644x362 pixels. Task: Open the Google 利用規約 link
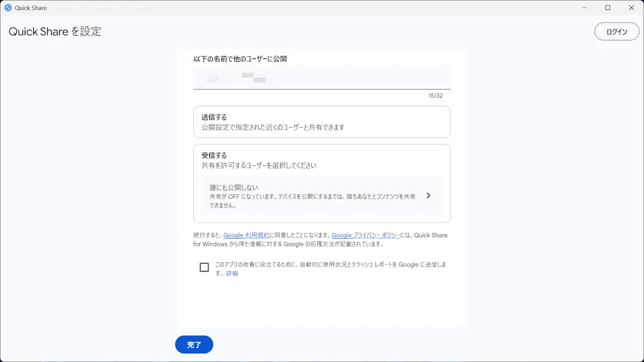pos(247,235)
